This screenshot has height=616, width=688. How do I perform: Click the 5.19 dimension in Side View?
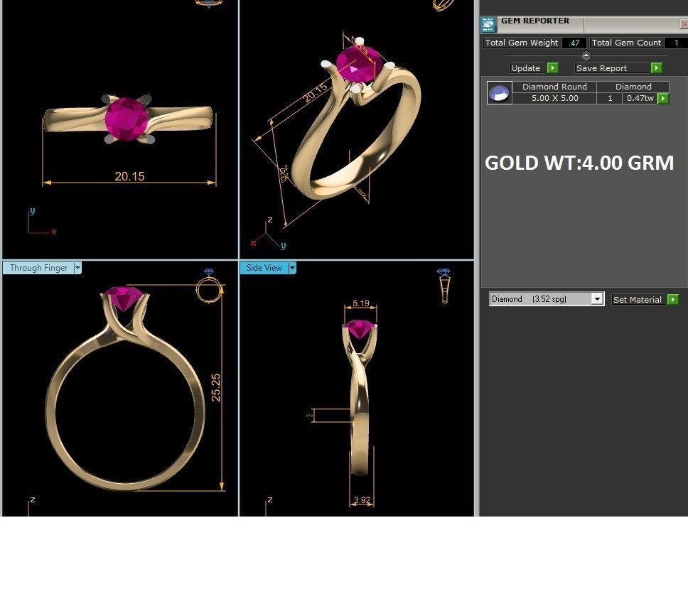click(360, 303)
